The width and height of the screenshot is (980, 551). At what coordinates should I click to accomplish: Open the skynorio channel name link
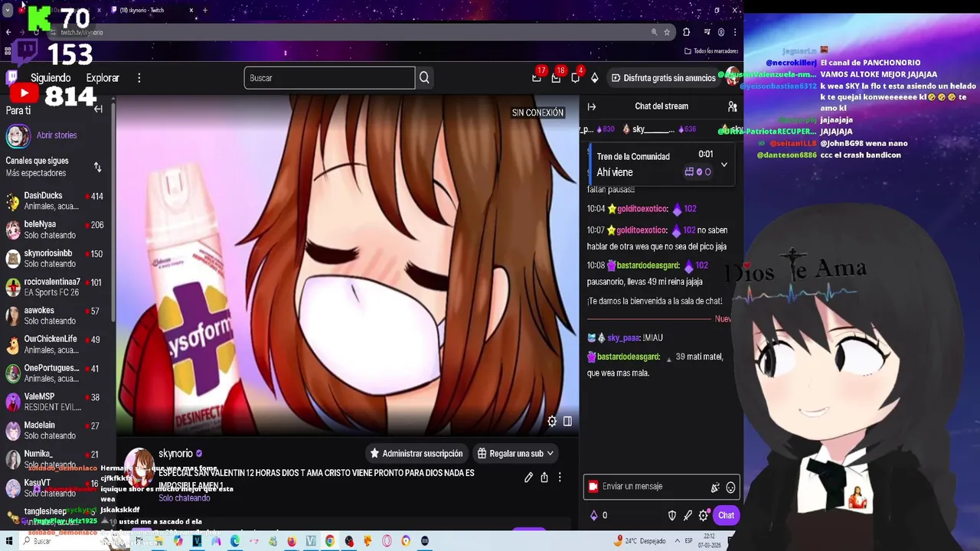175,454
